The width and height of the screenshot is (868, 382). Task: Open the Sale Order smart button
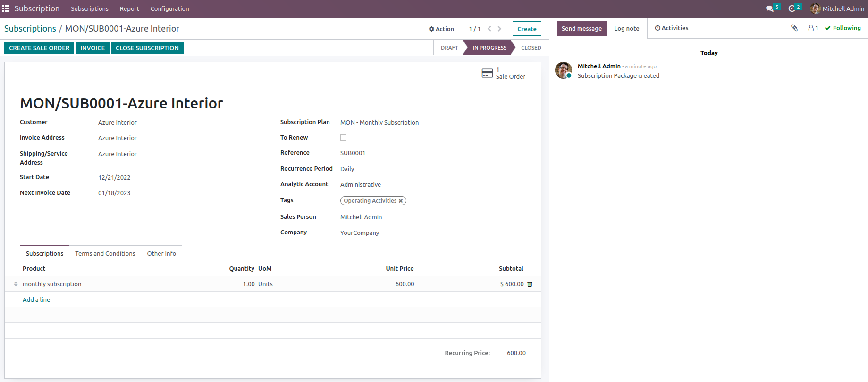point(507,73)
